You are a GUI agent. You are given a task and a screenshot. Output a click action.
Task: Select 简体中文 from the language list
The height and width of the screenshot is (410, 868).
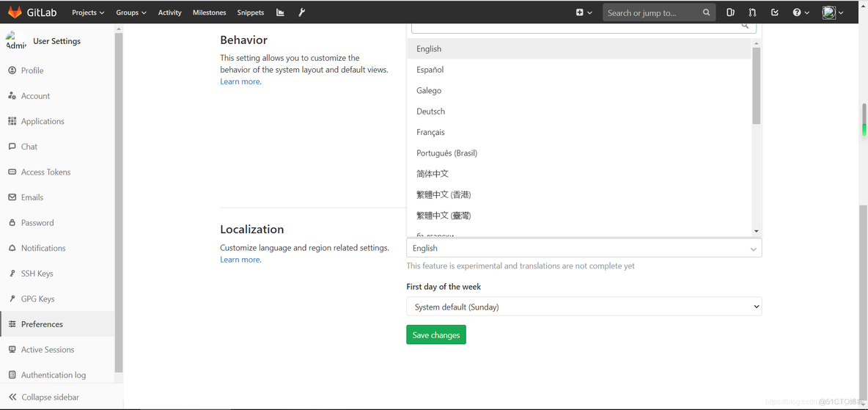tap(433, 174)
